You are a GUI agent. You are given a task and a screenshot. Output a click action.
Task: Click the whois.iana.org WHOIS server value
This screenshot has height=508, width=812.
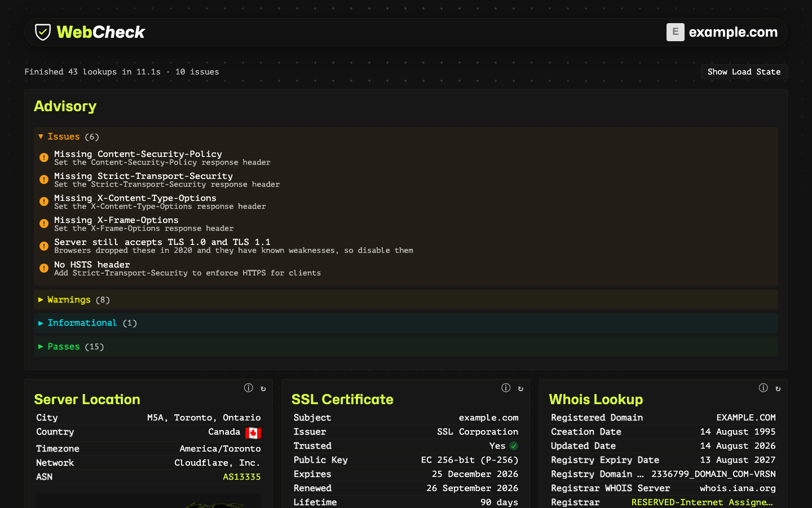tap(738, 488)
